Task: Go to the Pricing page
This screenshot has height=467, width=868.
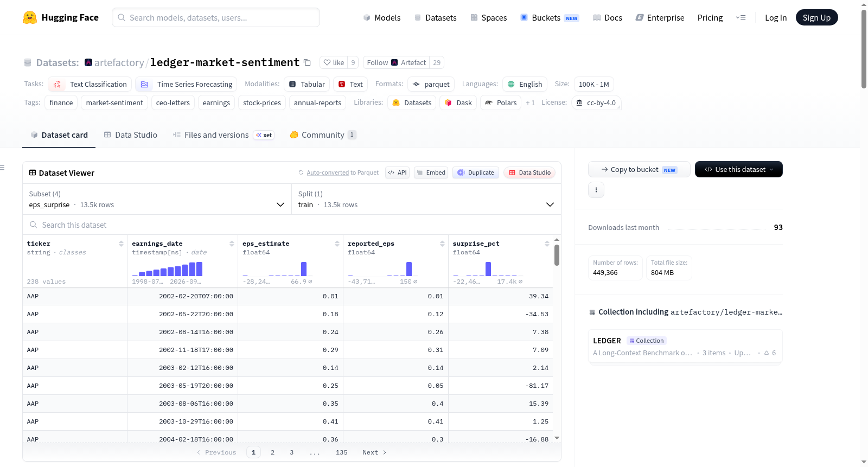Action: pos(710,17)
